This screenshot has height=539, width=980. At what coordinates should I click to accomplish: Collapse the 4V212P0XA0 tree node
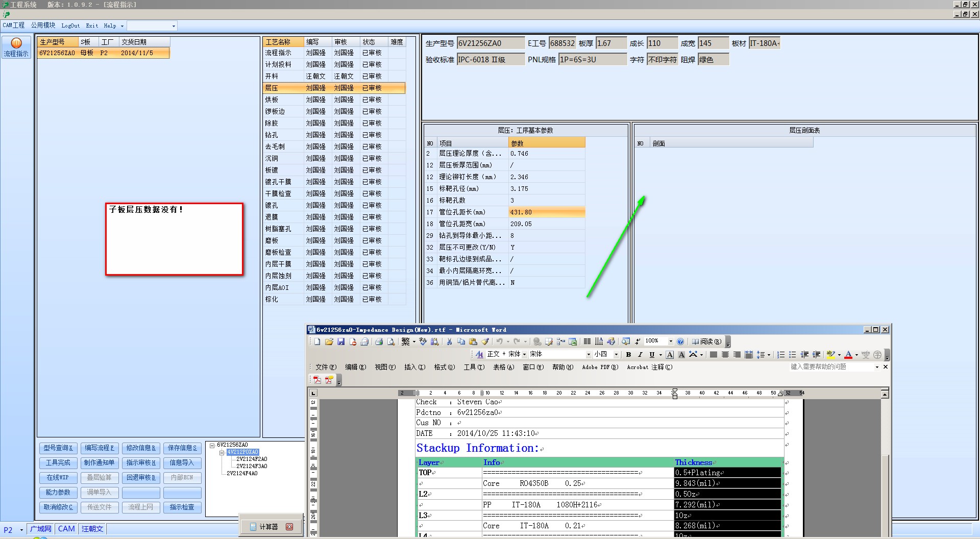(222, 452)
